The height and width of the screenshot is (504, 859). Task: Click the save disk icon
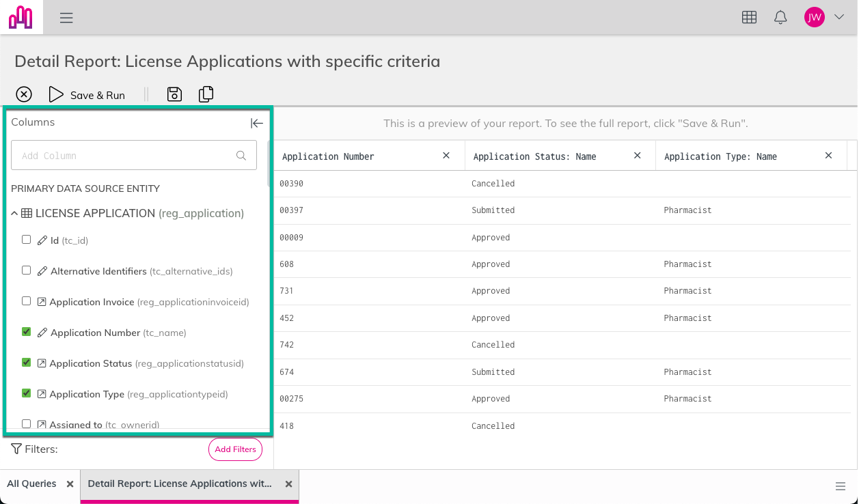coord(174,94)
